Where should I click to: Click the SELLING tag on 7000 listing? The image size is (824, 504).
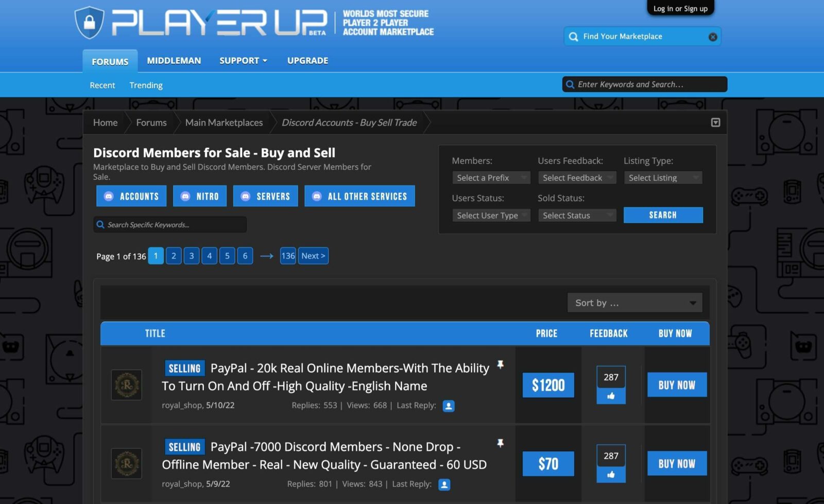tap(184, 447)
